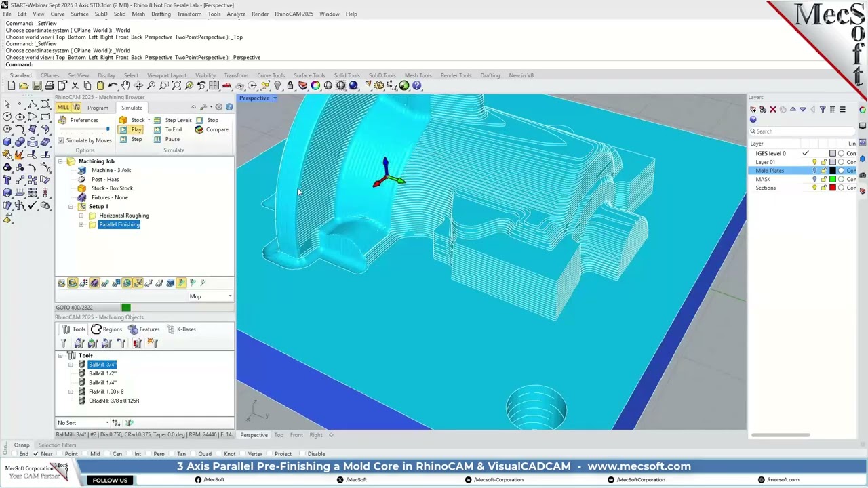Screen dimensions: 868x488
Task: Open the Perspective viewport dropdown arrow
Action: point(275,98)
